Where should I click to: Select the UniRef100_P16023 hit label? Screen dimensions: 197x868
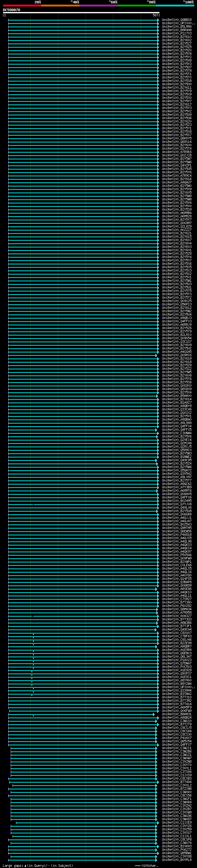click(177, 660)
